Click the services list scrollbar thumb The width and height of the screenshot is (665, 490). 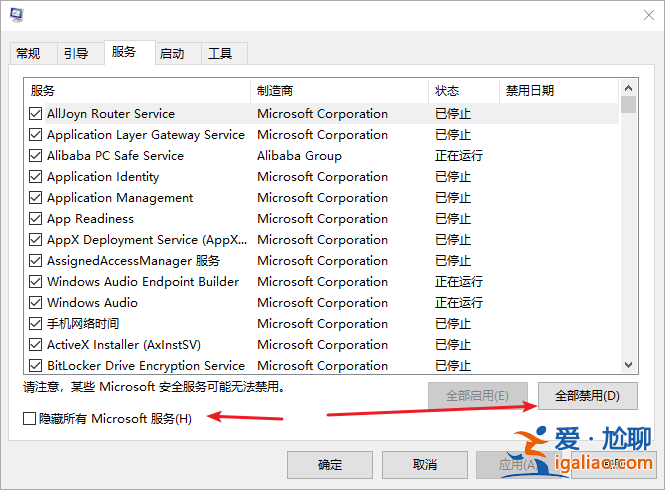coord(629,104)
